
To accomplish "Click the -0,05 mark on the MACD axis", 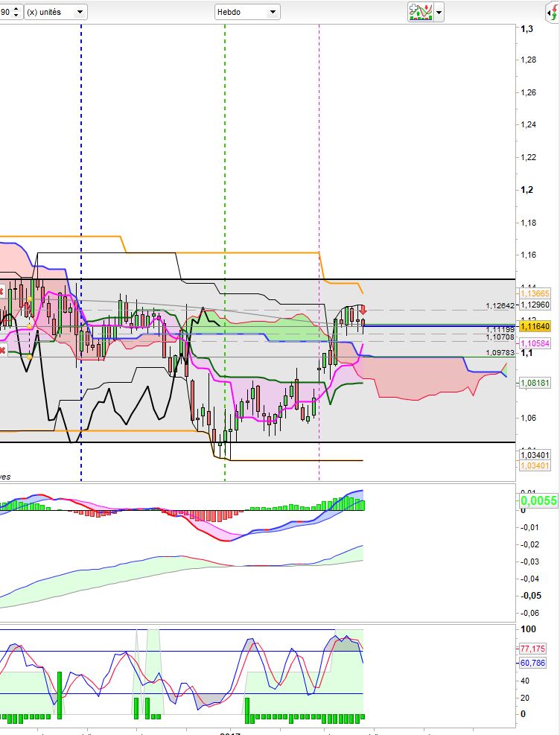I will [531, 596].
